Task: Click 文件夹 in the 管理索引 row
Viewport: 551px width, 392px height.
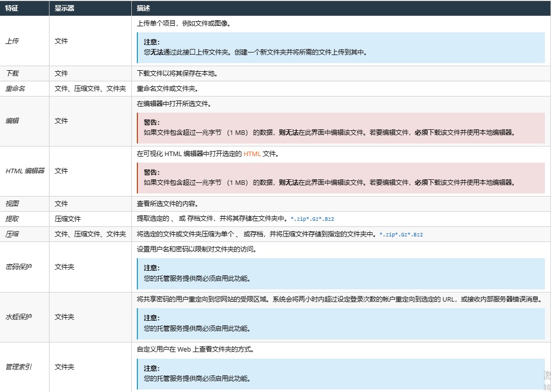Action: pos(64,367)
